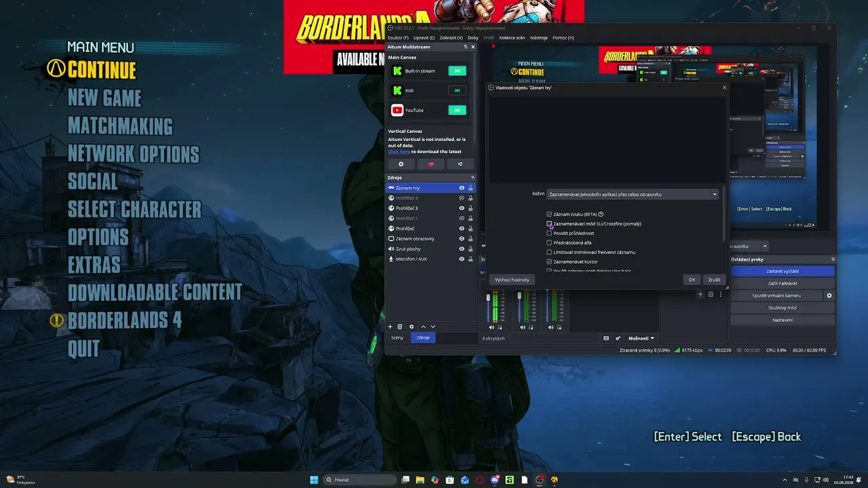Open the Soubor (F) menu
The height and width of the screenshot is (488, 868).
398,38
